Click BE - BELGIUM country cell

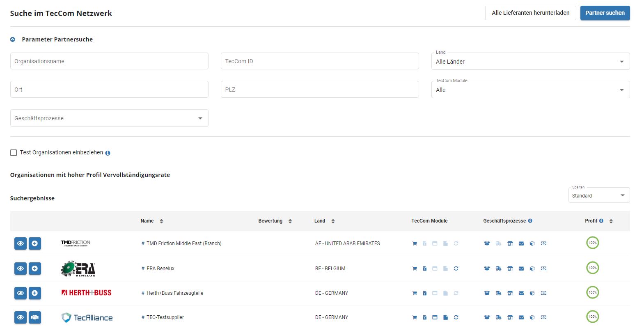point(330,269)
